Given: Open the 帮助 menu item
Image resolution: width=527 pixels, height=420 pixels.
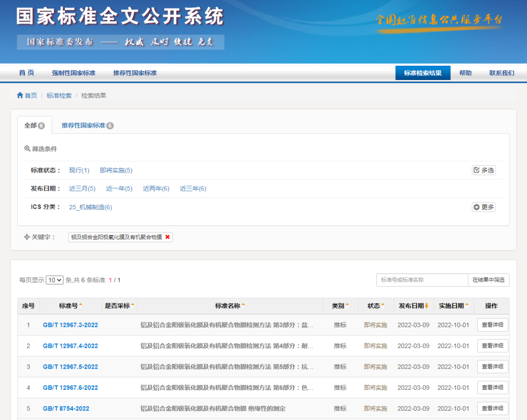Looking at the screenshot, I should pos(465,72).
